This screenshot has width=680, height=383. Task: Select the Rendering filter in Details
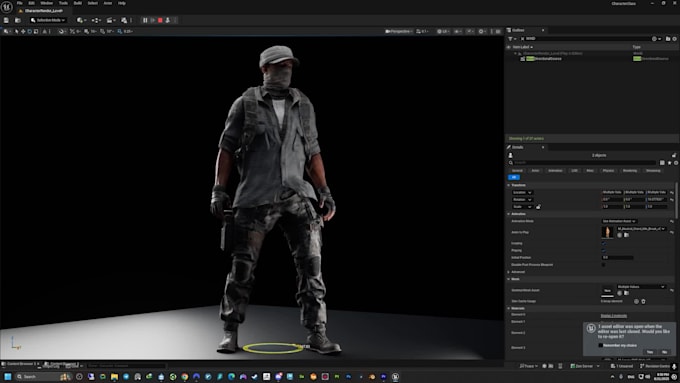point(630,170)
